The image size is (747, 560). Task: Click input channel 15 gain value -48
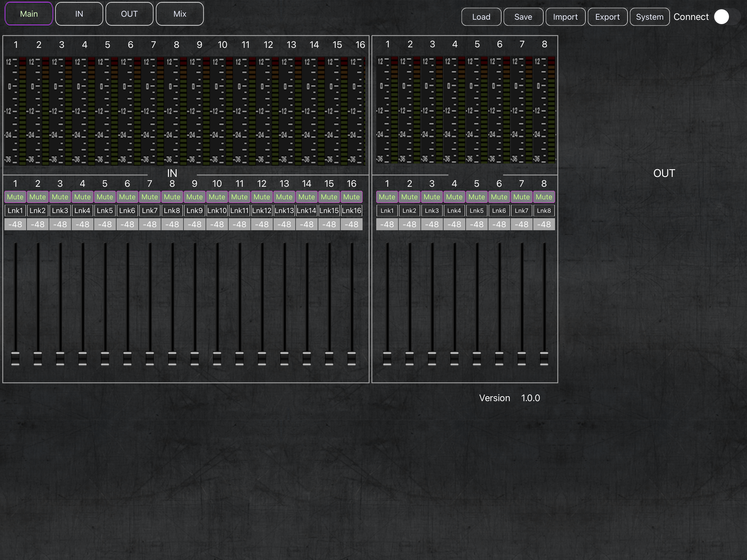[x=329, y=224]
